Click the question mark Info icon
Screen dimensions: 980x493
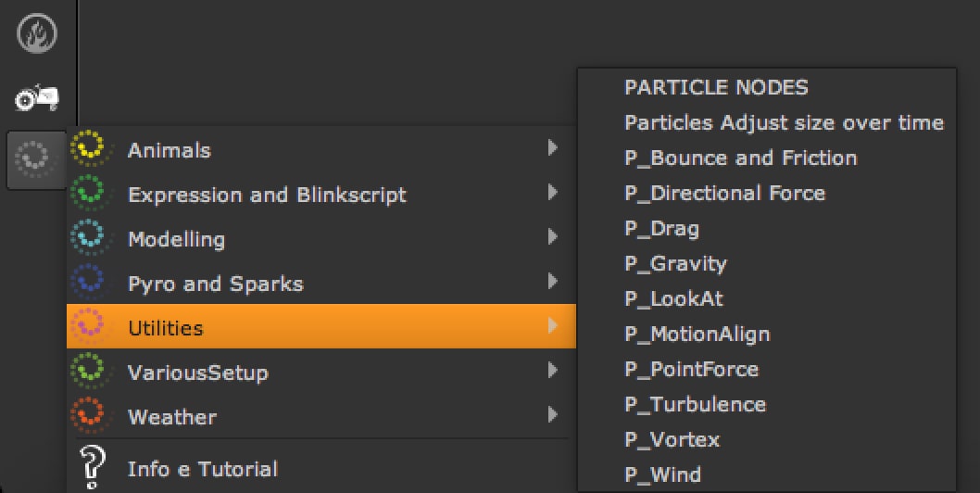click(91, 466)
